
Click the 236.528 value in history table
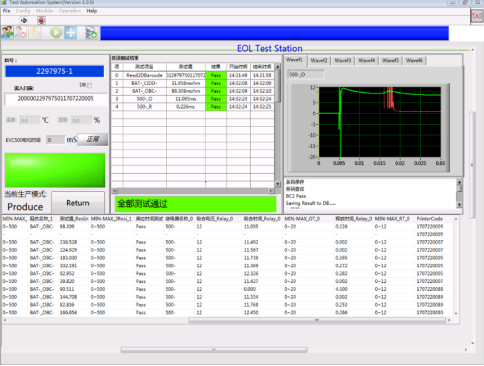(x=68, y=242)
